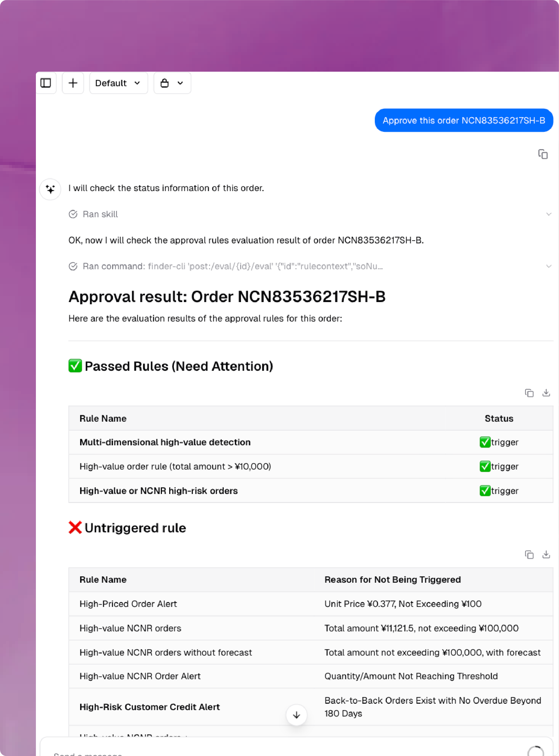Jump to bottom with down-arrow button
Viewport: 559px width, 756px height.
point(296,715)
